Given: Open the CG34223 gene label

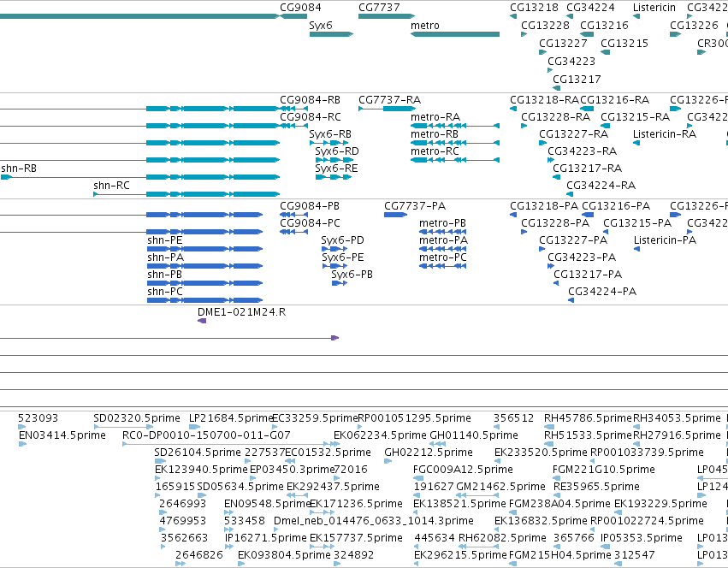Looking at the screenshot, I should point(571,62).
